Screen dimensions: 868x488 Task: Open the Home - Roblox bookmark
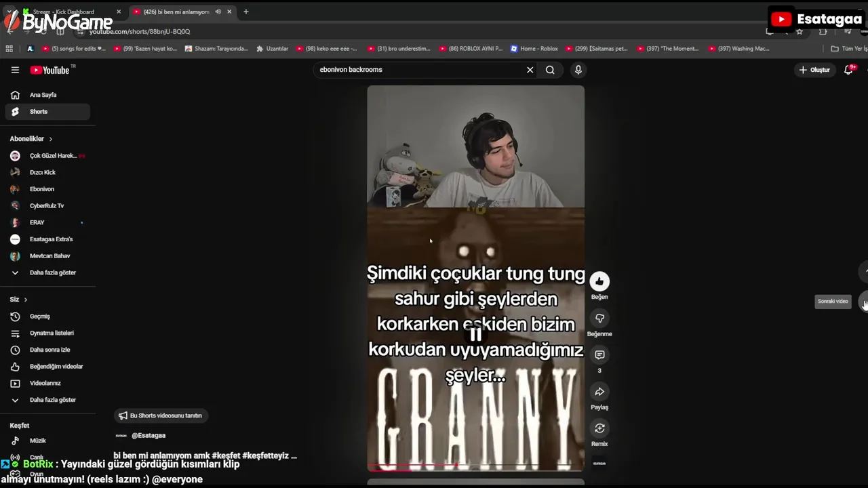tap(534, 49)
